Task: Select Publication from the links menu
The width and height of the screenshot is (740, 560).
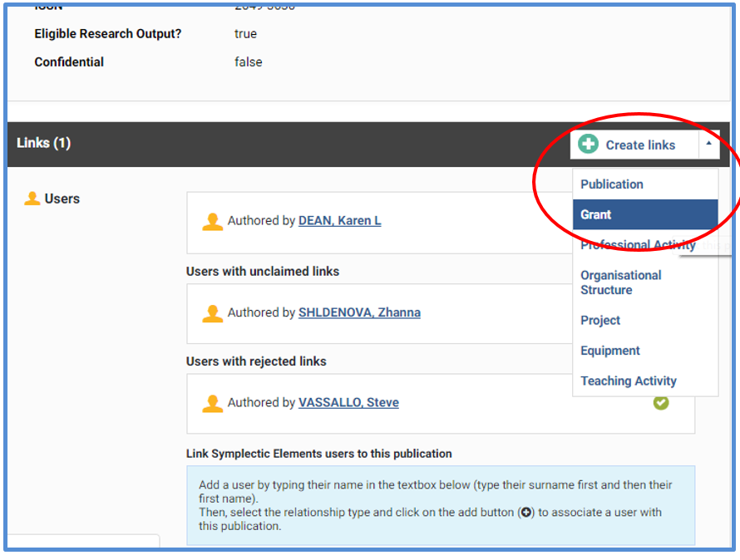Action: click(612, 184)
